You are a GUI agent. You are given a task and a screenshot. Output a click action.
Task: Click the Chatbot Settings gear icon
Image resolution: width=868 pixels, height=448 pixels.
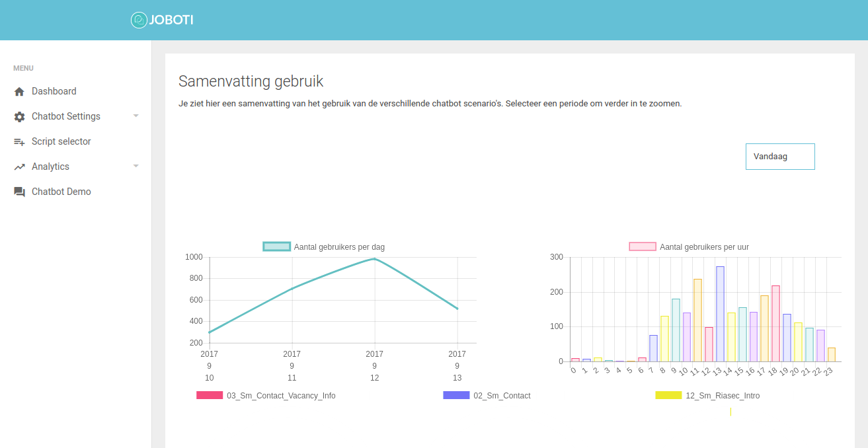click(x=19, y=116)
